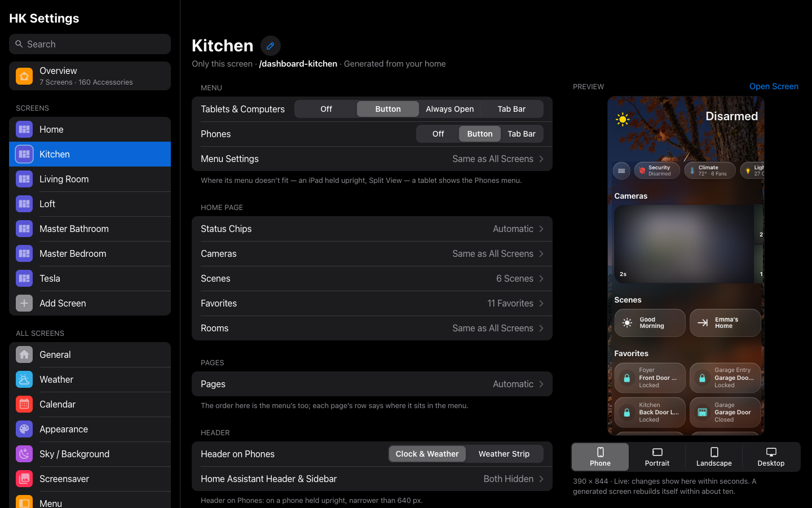Set Phones menu to Button
Image resolution: width=812 pixels, height=508 pixels.
pos(480,134)
